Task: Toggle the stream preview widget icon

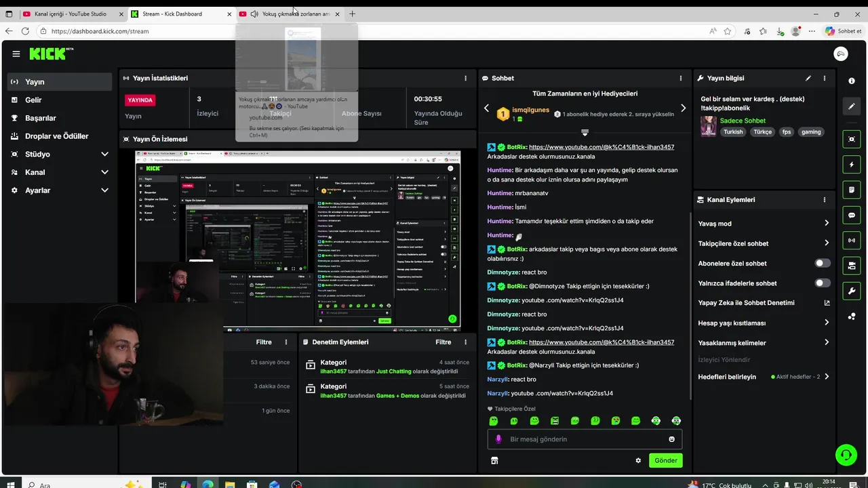Action: click(852, 139)
